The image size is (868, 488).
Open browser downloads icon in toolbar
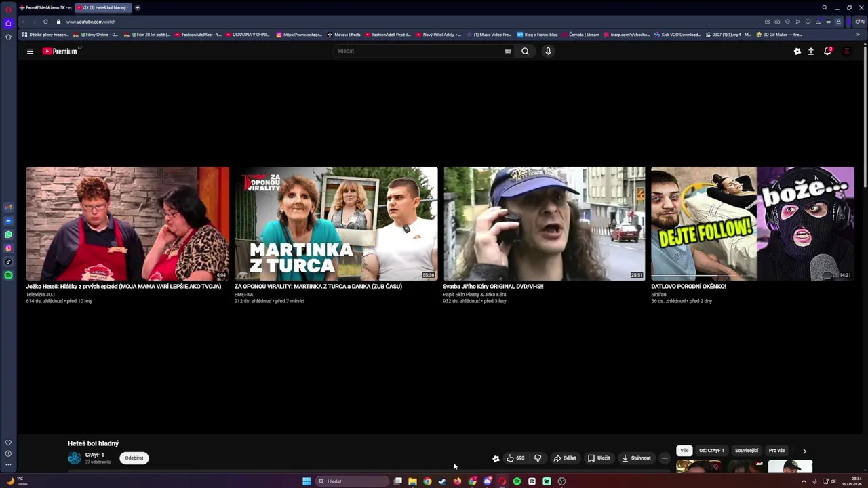pos(818,22)
